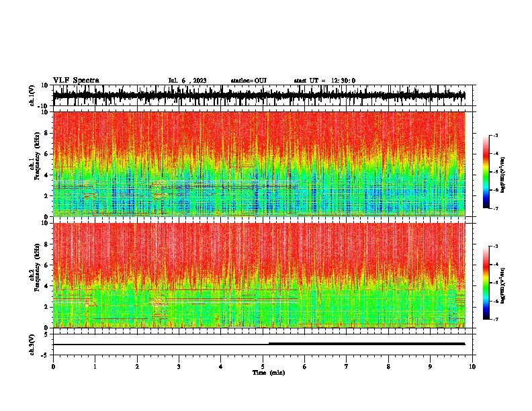Click the thick ch.3 trace line segment
This screenshot has width=532, height=411.
(x=367, y=344)
